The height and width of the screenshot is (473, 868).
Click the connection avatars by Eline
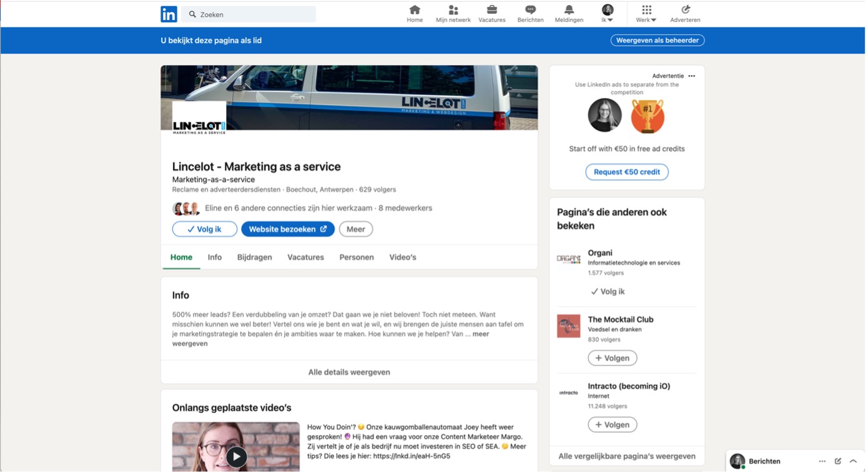(186, 209)
